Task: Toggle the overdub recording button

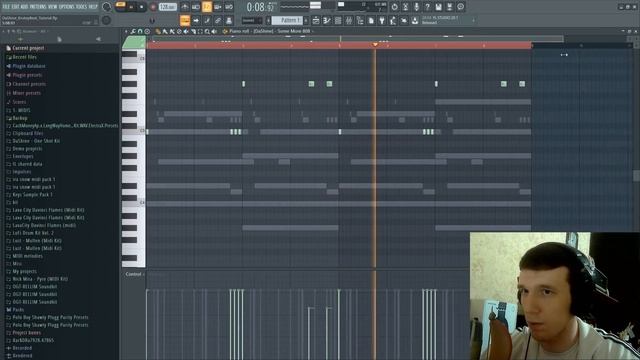Action: point(218,7)
